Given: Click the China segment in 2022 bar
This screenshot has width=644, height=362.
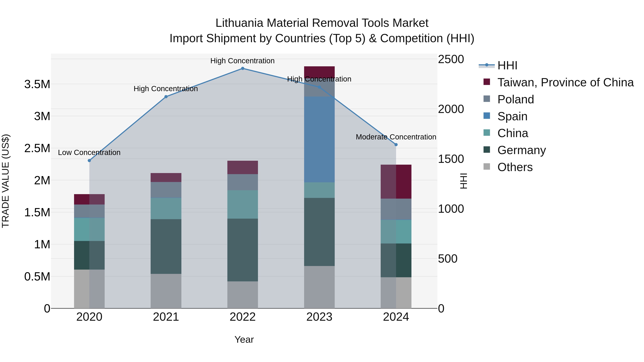Looking at the screenshot, I should tap(243, 205).
